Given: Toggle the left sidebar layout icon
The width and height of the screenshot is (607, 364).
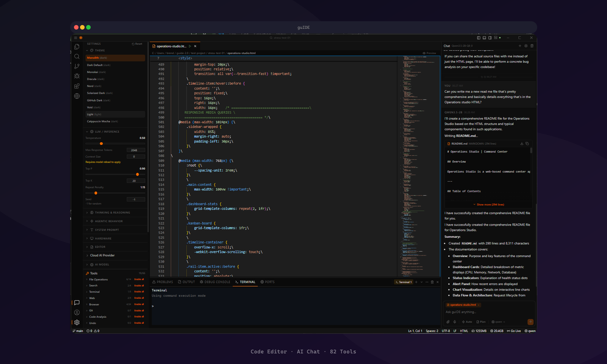Looking at the screenshot, I should click(479, 38).
